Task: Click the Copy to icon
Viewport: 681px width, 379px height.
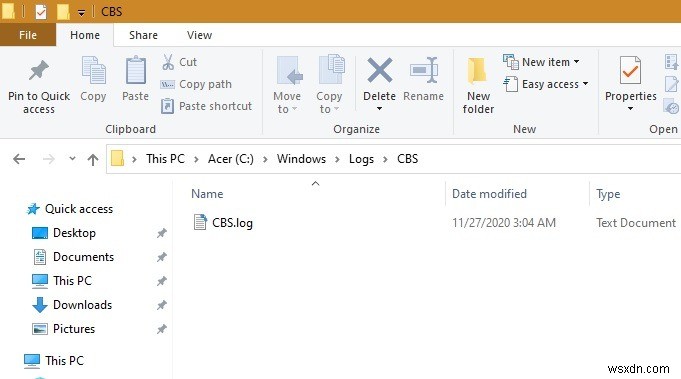Action: click(x=332, y=69)
